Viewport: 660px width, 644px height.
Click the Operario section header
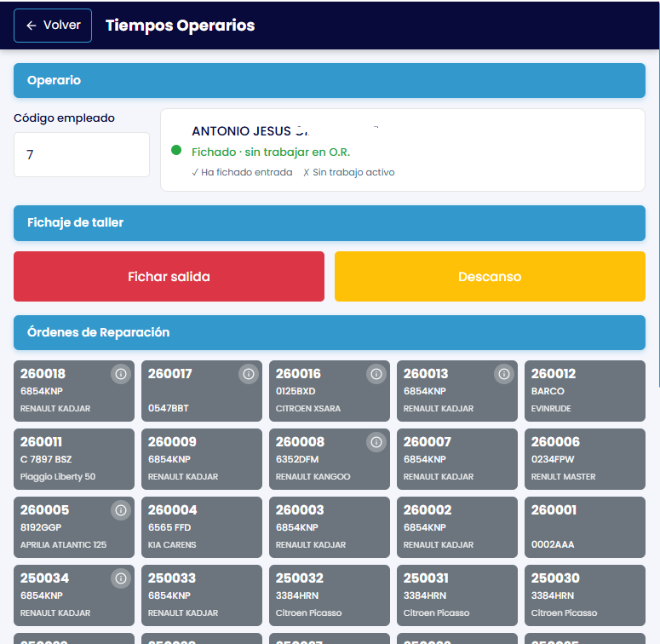[330, 80]
